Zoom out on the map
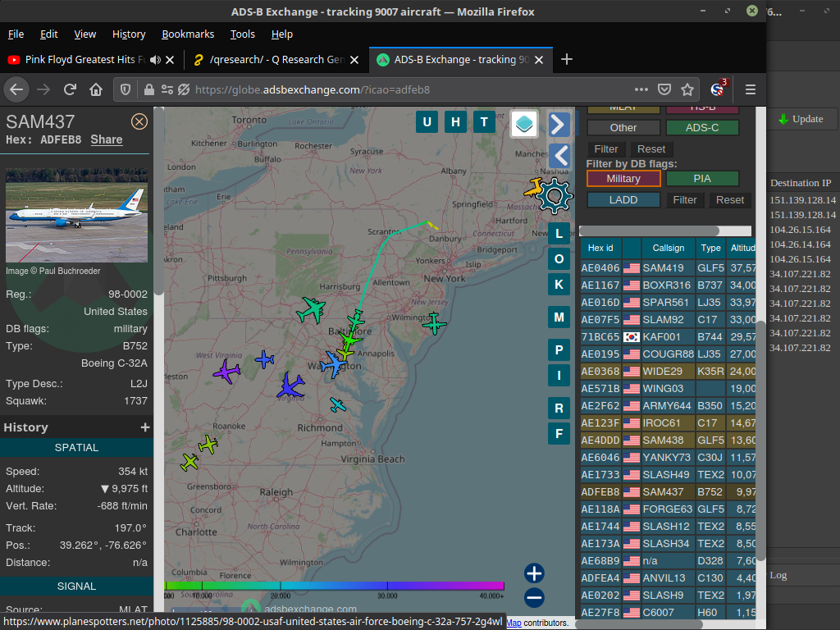This screenshot has width=840, height=630. point(534,597)
